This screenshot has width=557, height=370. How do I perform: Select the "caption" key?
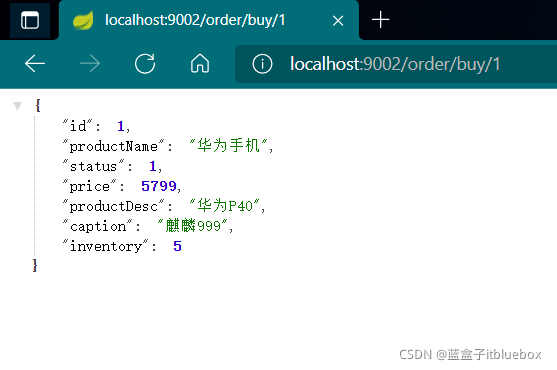97,226
